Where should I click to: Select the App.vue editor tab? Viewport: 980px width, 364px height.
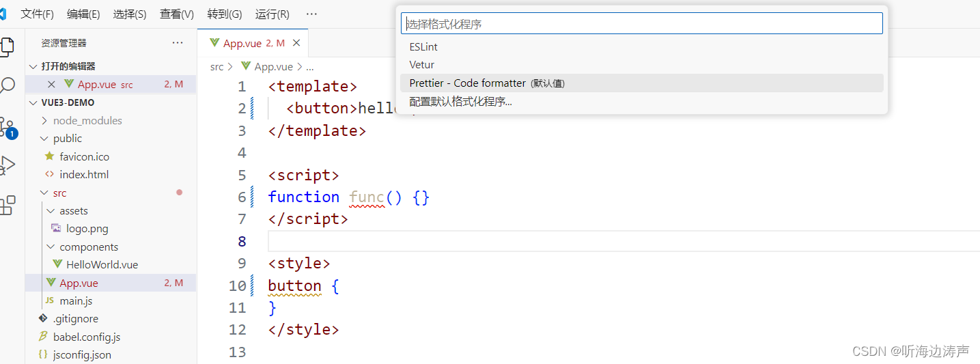[253, 43]
